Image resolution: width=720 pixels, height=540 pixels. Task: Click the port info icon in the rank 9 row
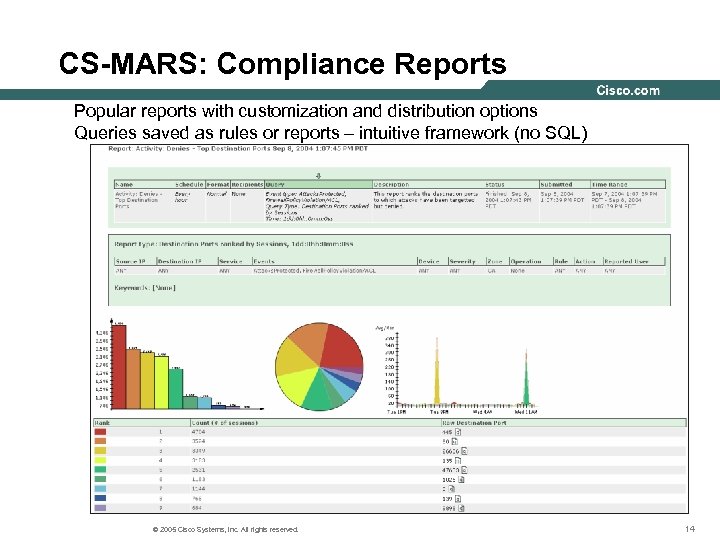(x=461, y=508)
